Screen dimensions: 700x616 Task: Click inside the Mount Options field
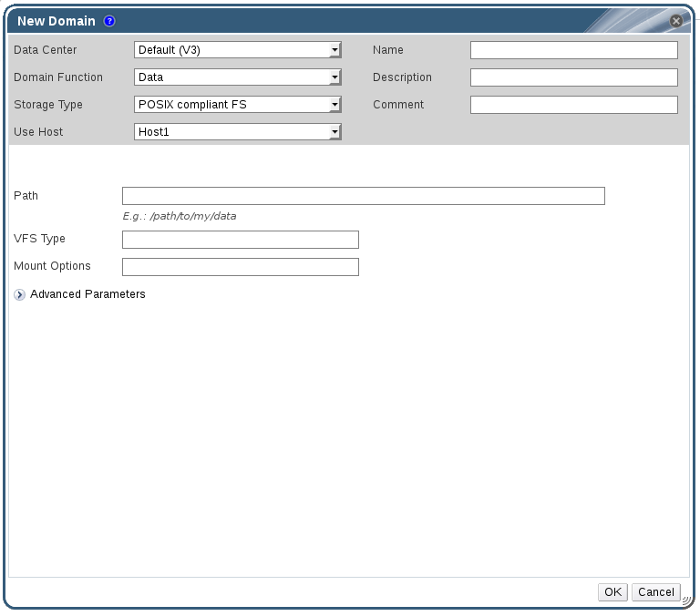pyautogui.click(x=240, y=267)
